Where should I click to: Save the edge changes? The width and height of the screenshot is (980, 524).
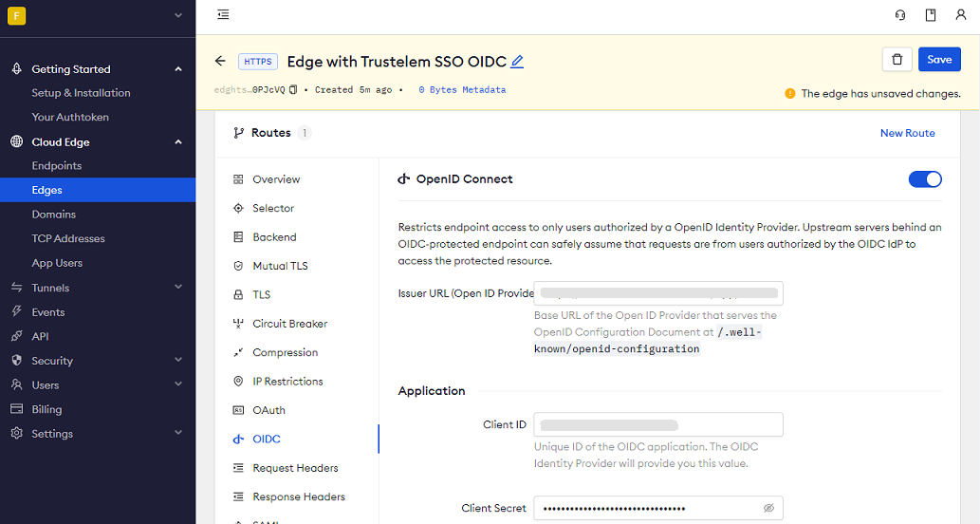point(939,60)
